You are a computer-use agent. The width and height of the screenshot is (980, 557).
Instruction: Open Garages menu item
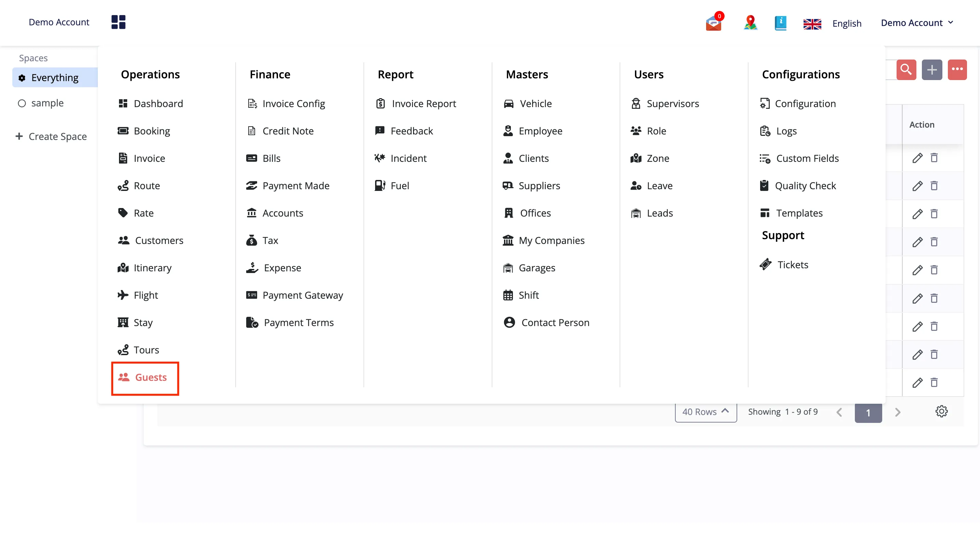click(x=529, y=268)
